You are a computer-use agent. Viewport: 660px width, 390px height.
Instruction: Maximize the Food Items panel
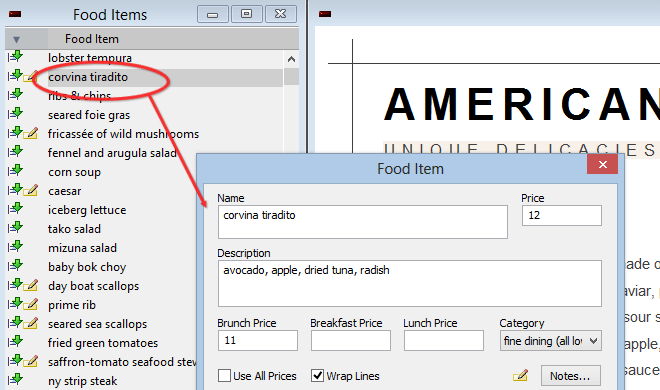click(247, 14)
